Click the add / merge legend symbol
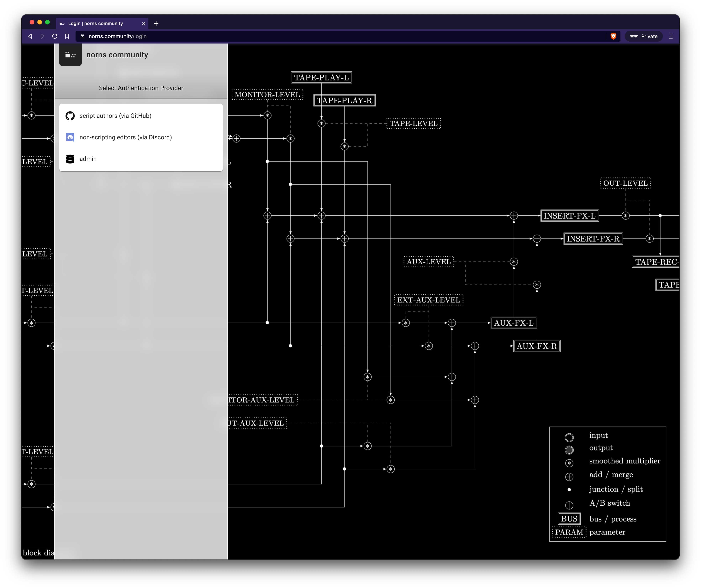This screenshot has width=701, height=588. (x=569, y=477)
